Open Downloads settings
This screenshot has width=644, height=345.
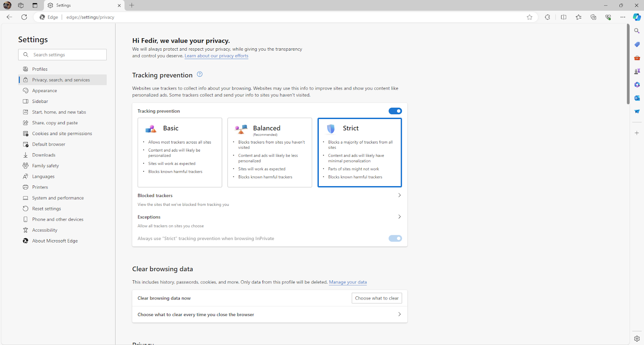click(x=62, y=155)
